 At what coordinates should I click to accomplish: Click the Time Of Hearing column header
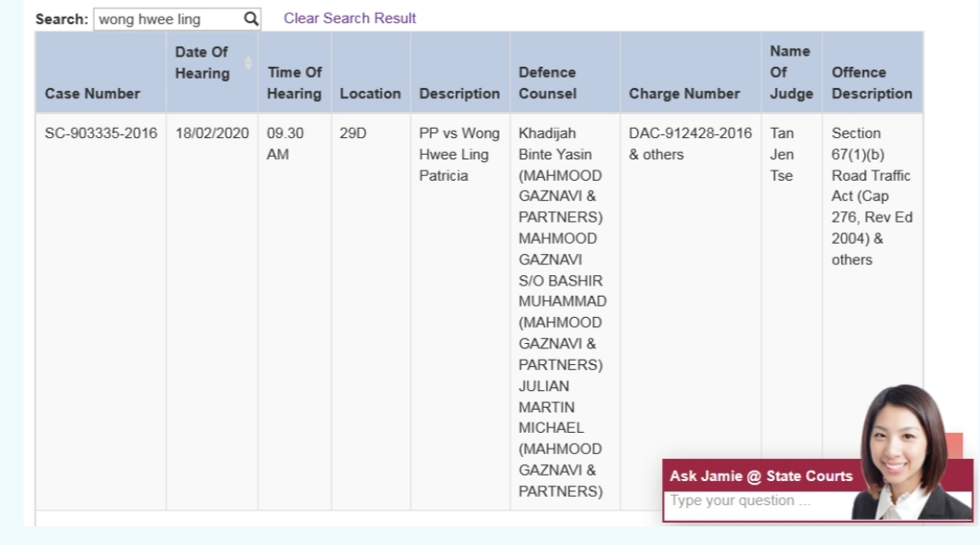(295, 72)
